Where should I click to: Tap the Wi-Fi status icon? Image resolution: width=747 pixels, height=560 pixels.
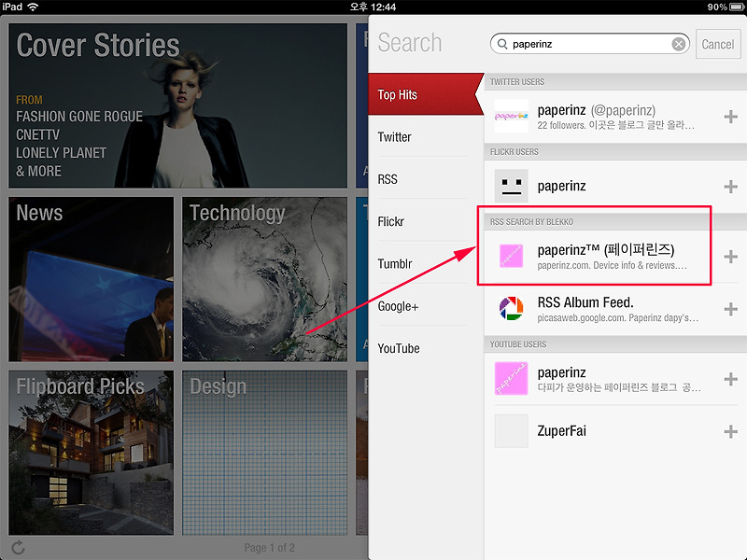(x=33, y=7)
